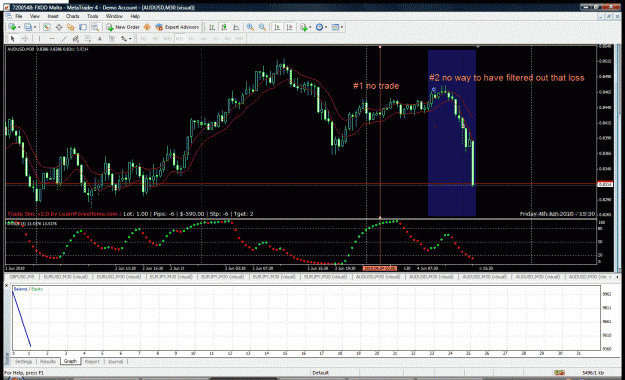Toggle Chart Shift from right border

[x=289, y=27]
